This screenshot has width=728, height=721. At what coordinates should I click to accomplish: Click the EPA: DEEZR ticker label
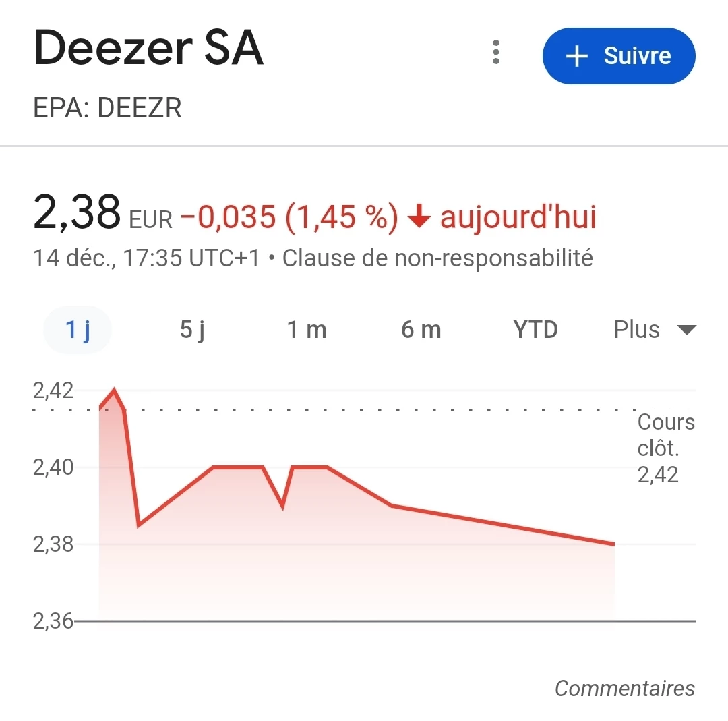[x=108, y=108]
